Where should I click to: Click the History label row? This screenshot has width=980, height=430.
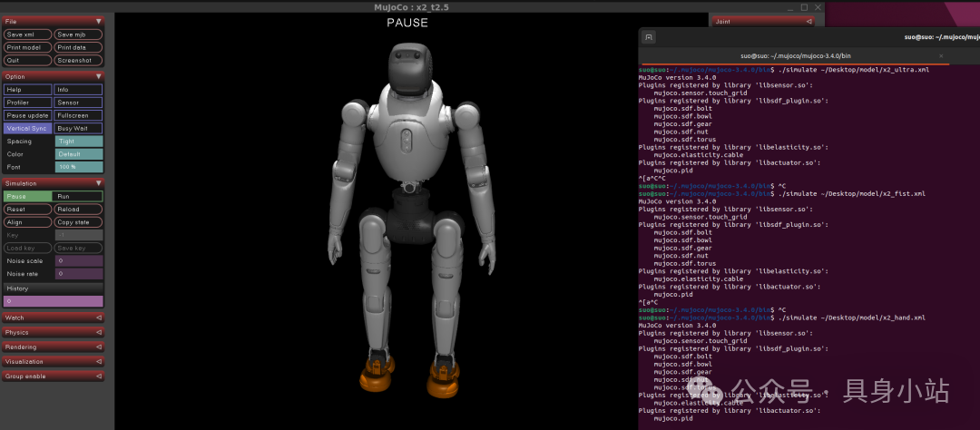(54, 288)
